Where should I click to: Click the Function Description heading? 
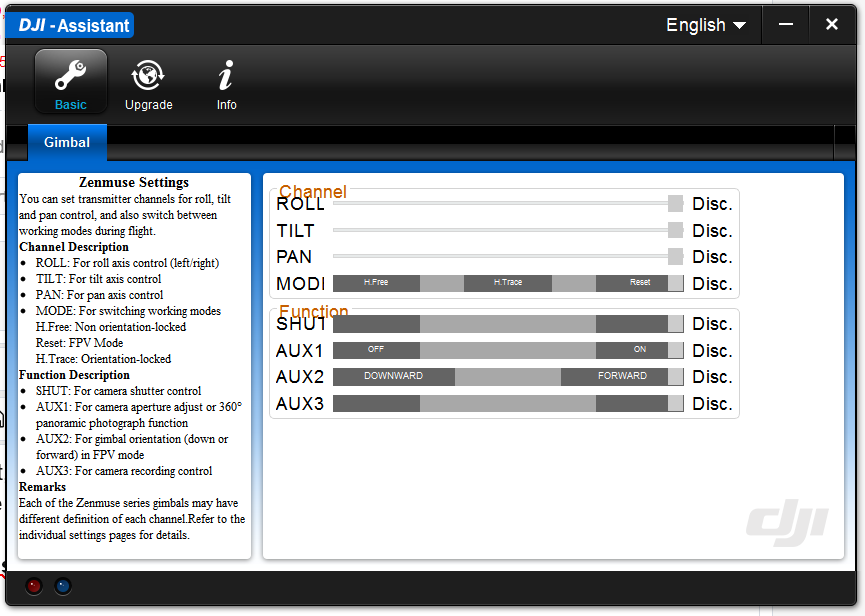coord(74,374)
